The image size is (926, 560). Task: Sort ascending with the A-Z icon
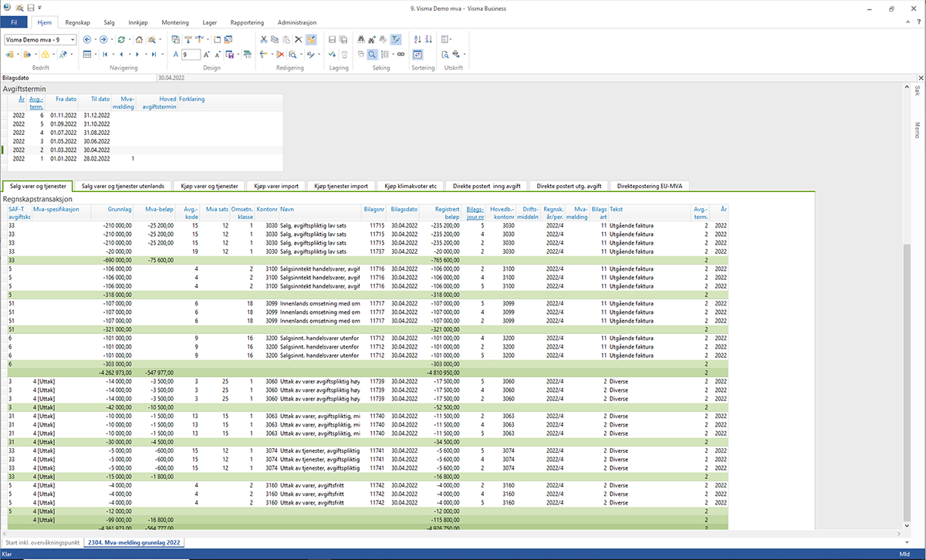coord(417,39)
